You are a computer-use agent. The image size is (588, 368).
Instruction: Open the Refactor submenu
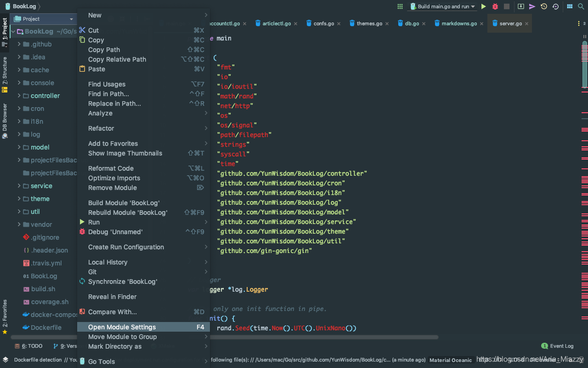pos(143,128)
